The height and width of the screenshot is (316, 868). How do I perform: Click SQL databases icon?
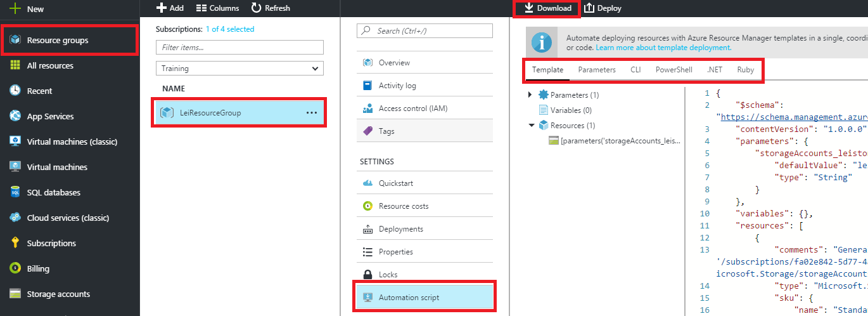pyautogui.click(x=15, y=192)
